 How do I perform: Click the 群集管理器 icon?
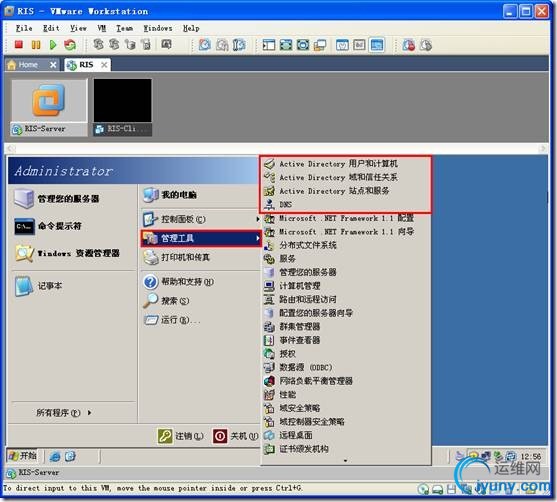coord(269,327)
